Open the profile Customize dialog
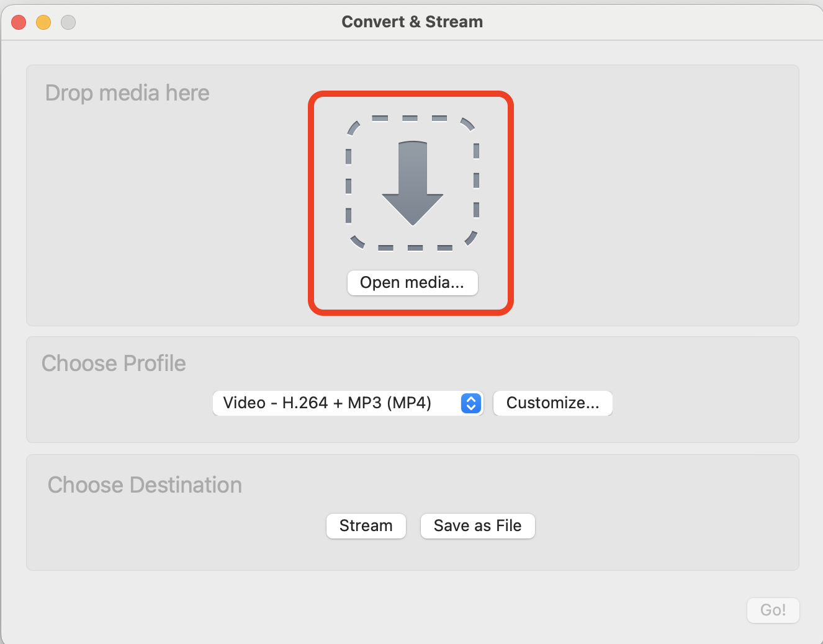This screenshot has width=823, height=644. pos(552,403)
